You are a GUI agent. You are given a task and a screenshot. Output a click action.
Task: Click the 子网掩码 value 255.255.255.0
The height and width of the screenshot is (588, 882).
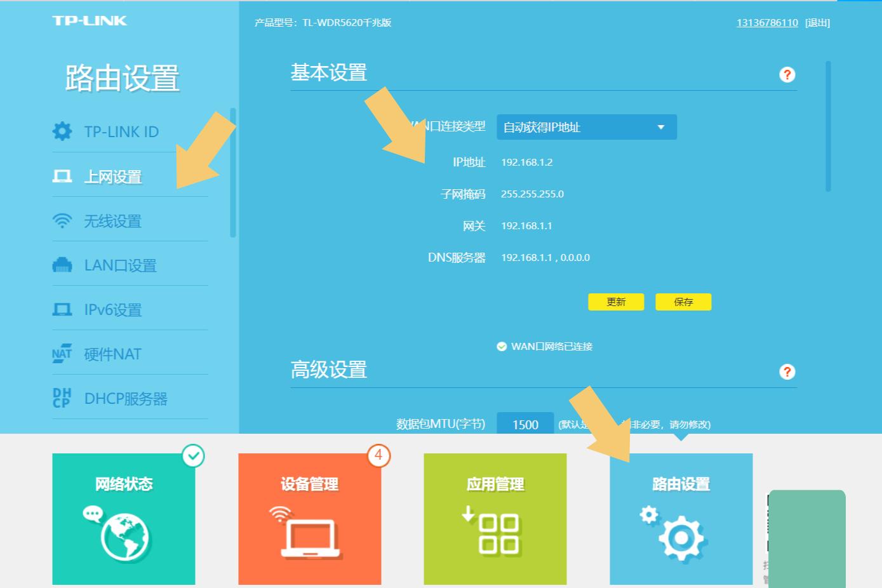tap(532, 194)
